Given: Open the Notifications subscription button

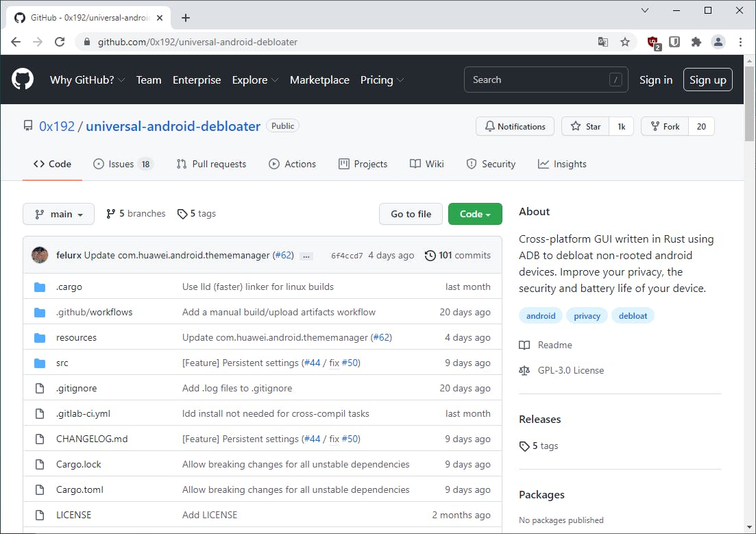Looking at the screenshot, I should pyautogui.click(x=515, y=126).
